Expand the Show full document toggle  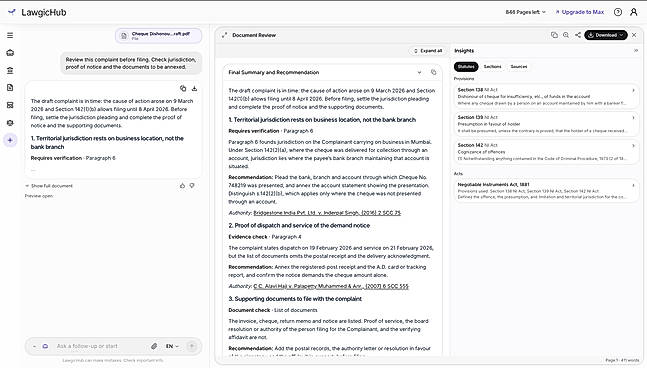[49, 186]
